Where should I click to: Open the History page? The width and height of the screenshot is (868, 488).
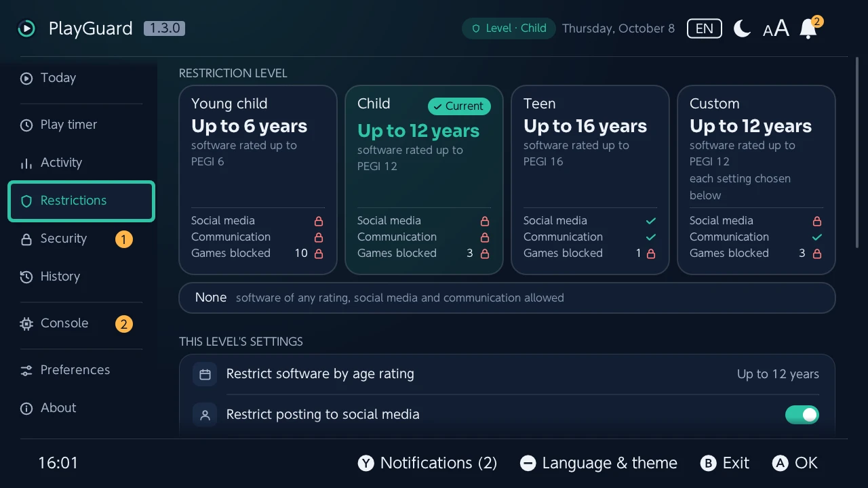click(x=81, y=277)
